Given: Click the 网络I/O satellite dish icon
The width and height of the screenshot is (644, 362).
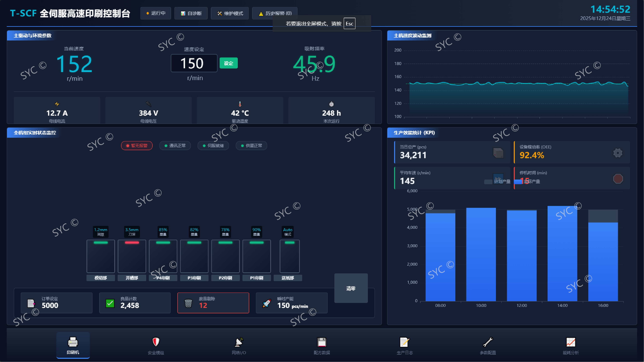Looking at the screenshot, I should (x=239, y=342).
